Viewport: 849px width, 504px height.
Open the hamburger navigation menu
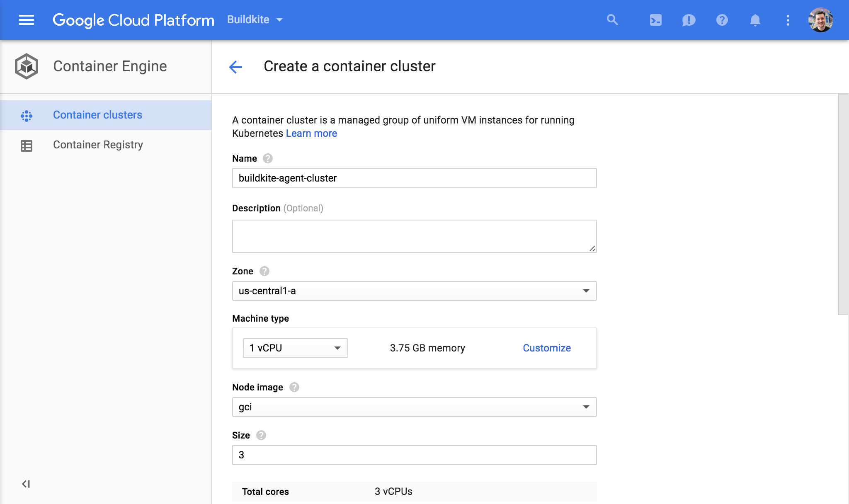(x=27, y=20)
